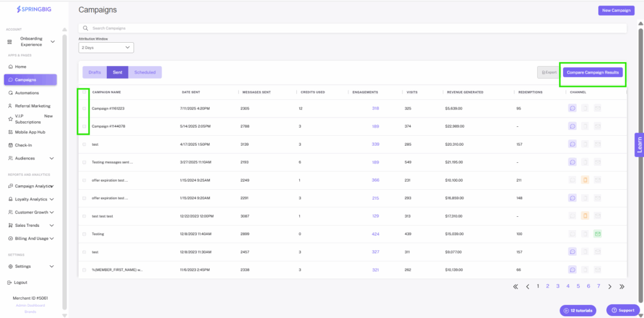Screen dimensions: 644x318
Task: Open V.I.P Subscriptions page
Action: [x=31, y=119]
